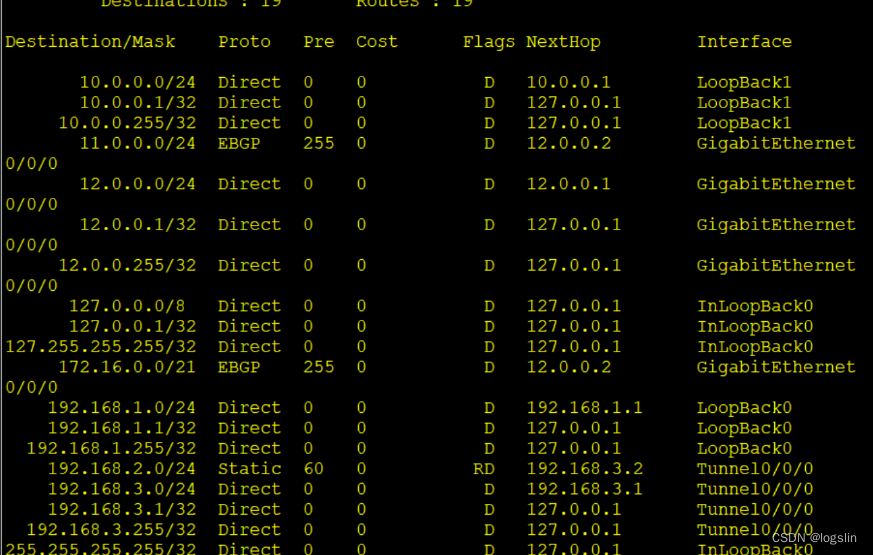The image size is (873, 555).
Task: Click the Flags column header
Action: [489, 42]
